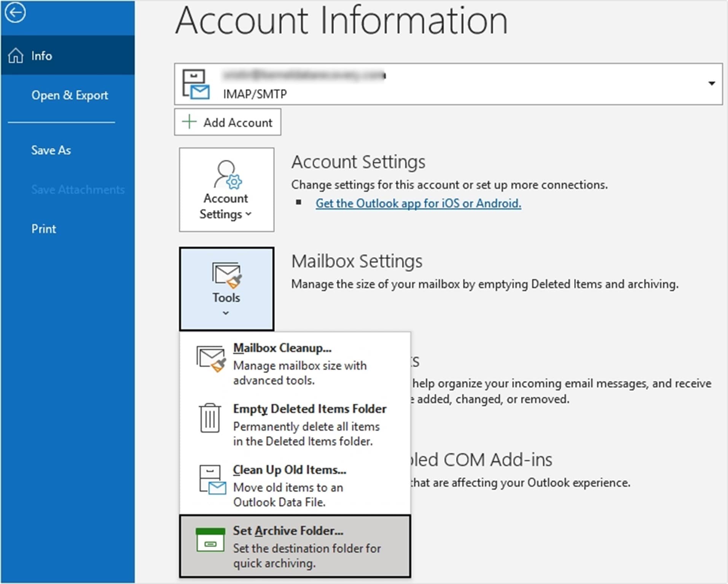The image size is (728, 584).
Task: Choose Clean Up Old Items... entry
Action: pos(295,485)
